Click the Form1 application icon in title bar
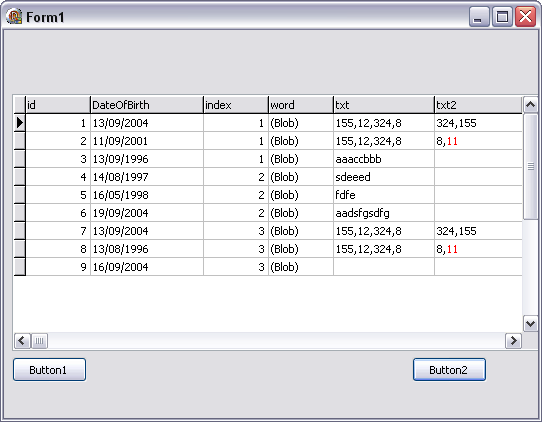Viewport: 542px width, 422px height. tap(14, 16)
